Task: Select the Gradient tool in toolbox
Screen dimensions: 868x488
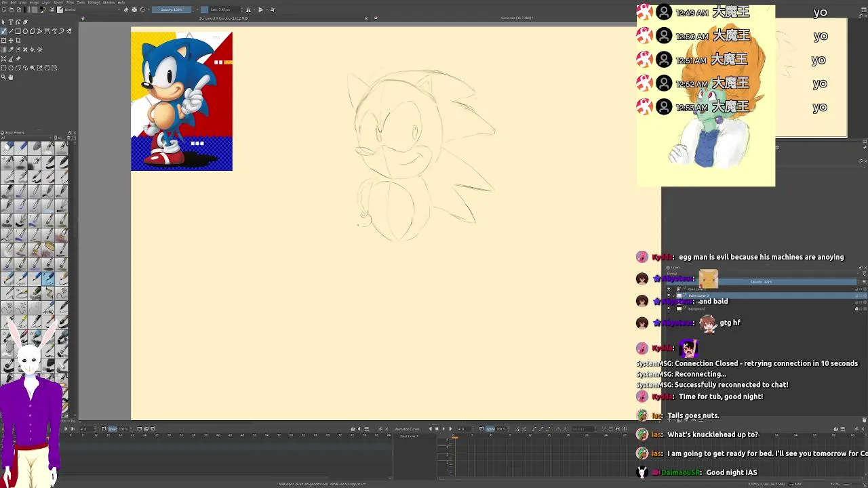Action: pyautogui.click(x=3, y=49)
